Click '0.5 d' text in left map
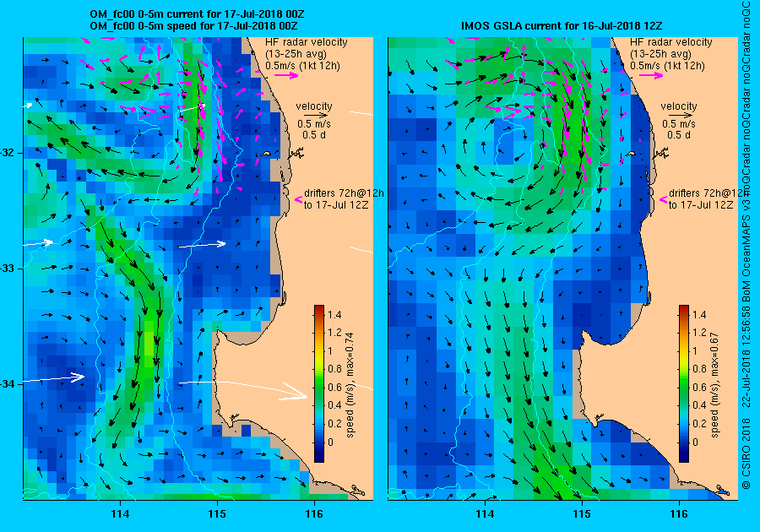This screenshot has width=760, height=532. click(x=314, y=135)
